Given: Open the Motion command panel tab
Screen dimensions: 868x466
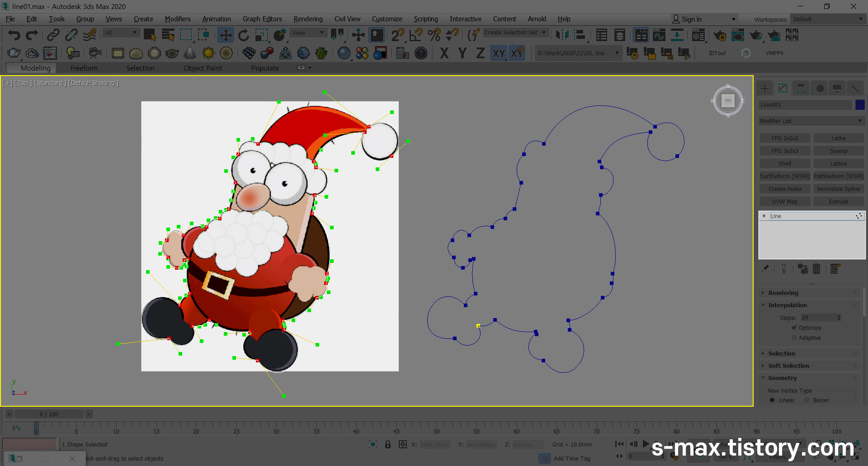Looking at the screenshot, I should pyautogui.click(x=820, y=88).
